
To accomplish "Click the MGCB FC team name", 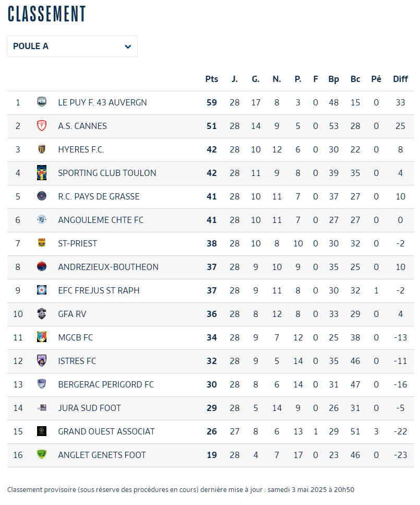I will (75, 337).
